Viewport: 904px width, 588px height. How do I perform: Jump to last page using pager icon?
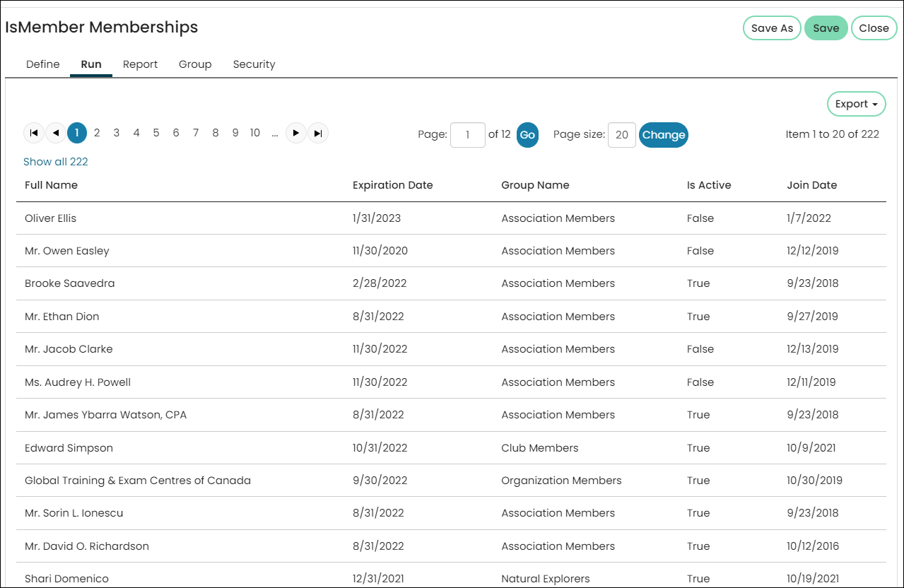tap(318, 133)
